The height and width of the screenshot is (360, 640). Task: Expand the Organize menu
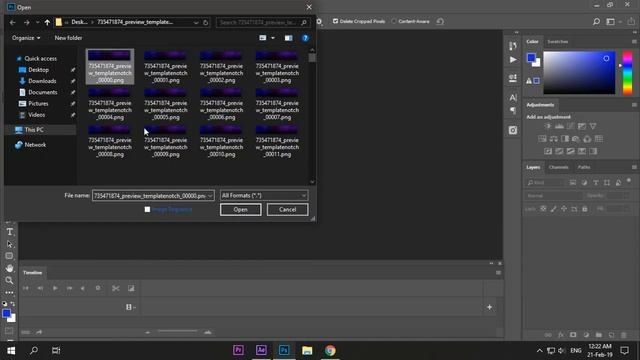click(x=26, y=38)
